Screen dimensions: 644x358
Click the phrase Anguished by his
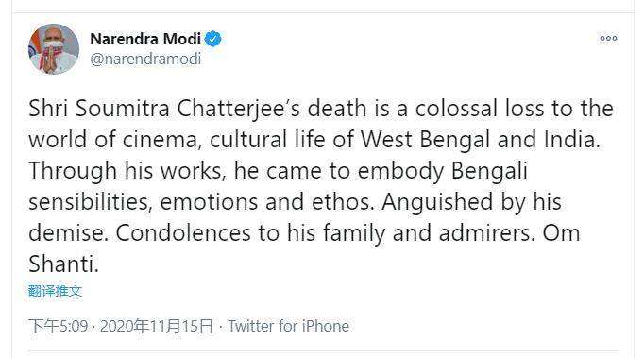[x=471, y=202]
